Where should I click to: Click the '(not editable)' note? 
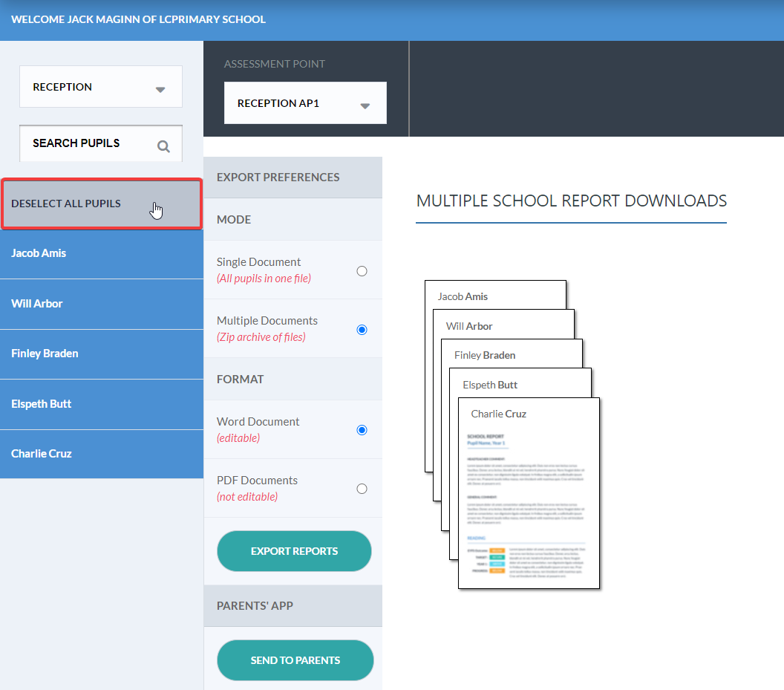[x=247, y=497]
